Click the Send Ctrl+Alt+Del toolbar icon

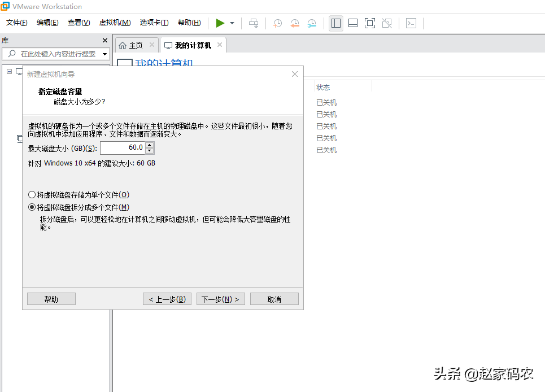(254, 23)
